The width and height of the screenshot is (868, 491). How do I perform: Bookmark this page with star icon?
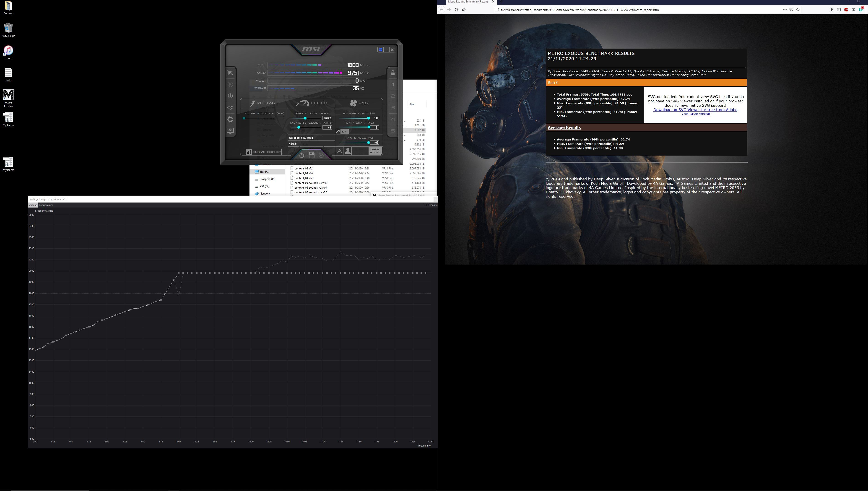point(798,9)
